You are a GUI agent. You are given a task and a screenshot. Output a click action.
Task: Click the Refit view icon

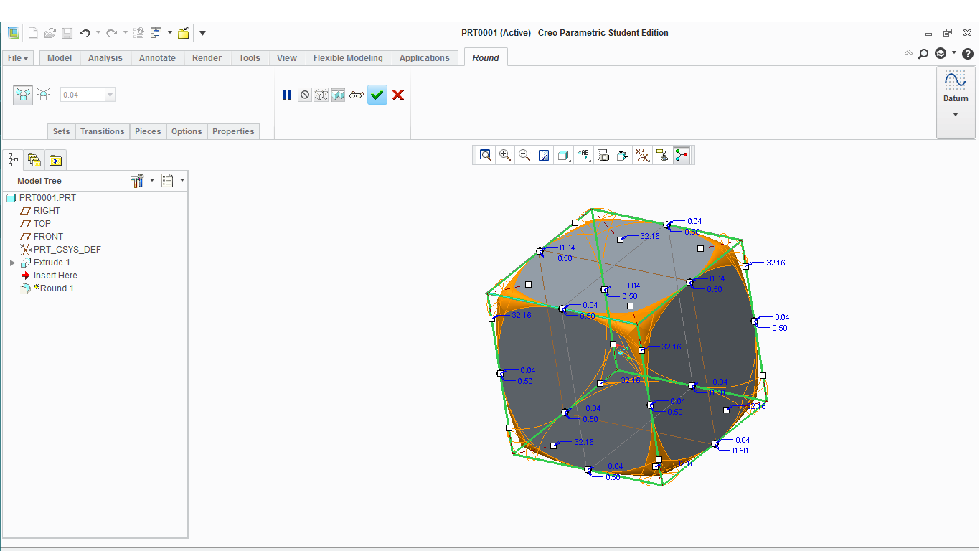coord(486,155)
